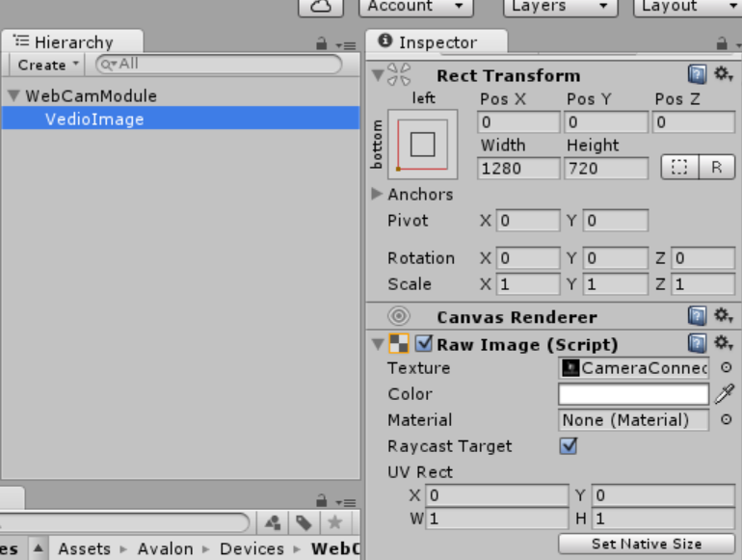The width and height of the screenshot is (742, 560).
Task: Click the Pivot X field
Action: pyautogui.click(x=528, y=221)
